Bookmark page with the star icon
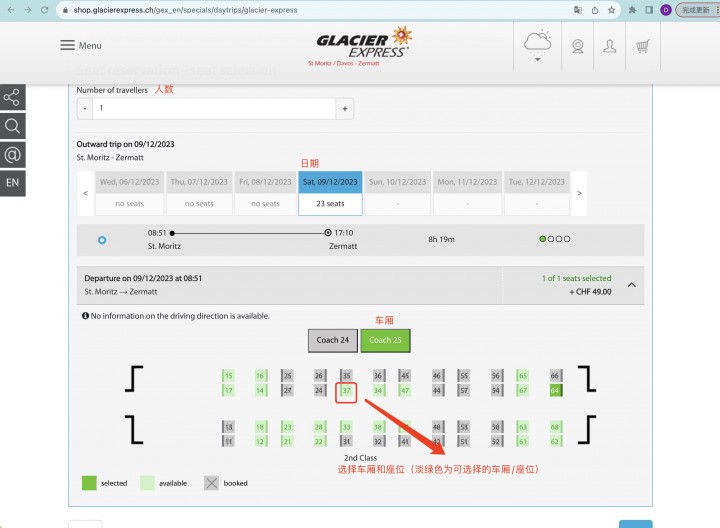The image size is (720, 528). [x=611, y=10]
